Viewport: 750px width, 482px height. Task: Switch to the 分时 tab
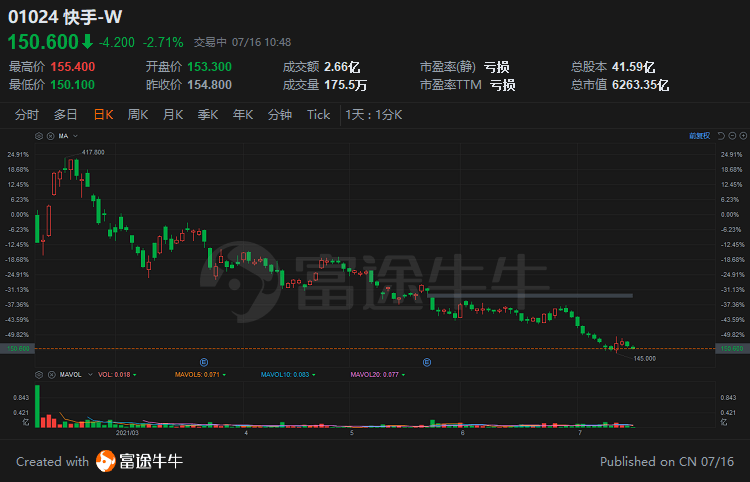pyautogui.click(x=27, y=115)
